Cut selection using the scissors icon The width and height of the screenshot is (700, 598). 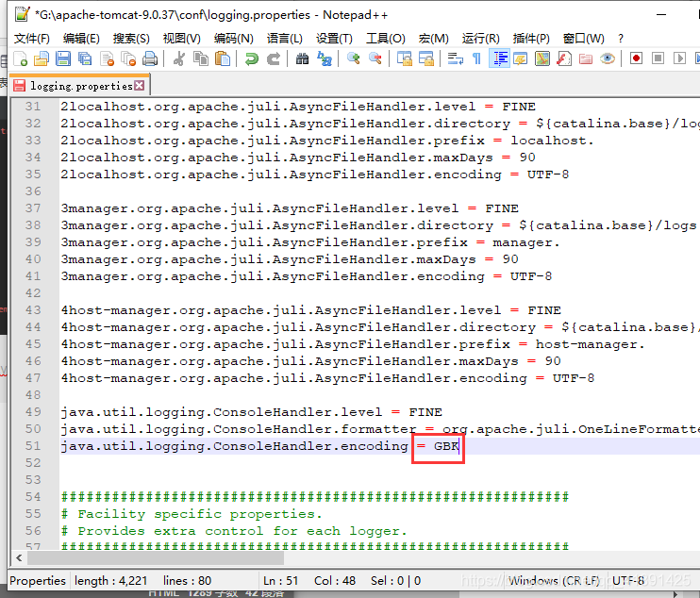[x=179, y=58]
